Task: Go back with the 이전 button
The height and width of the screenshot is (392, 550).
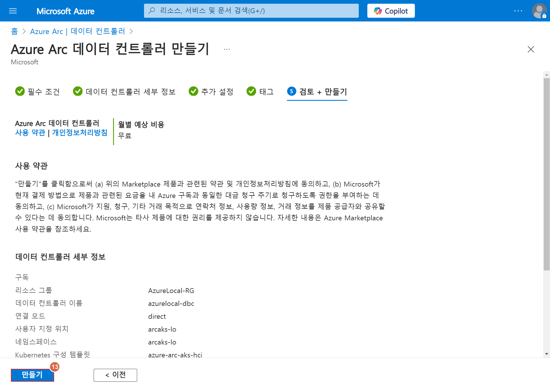Action: 115,375
